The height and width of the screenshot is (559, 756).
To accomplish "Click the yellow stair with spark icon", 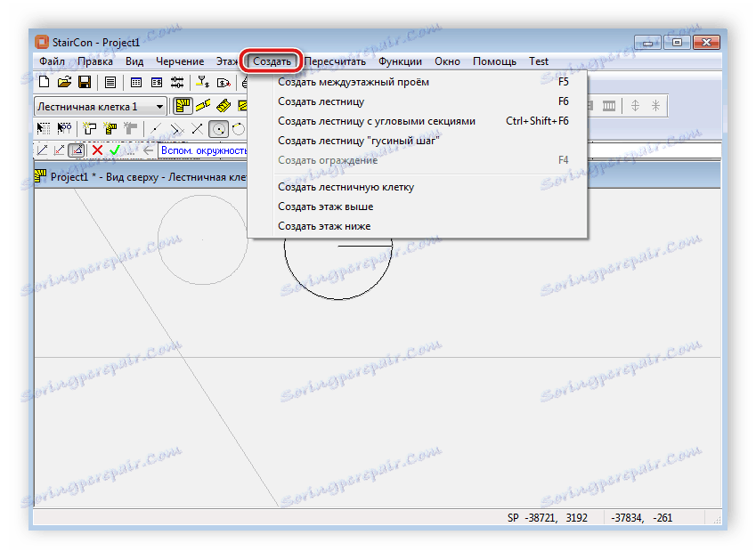I will pyautogui.click(x=110, y=129).
